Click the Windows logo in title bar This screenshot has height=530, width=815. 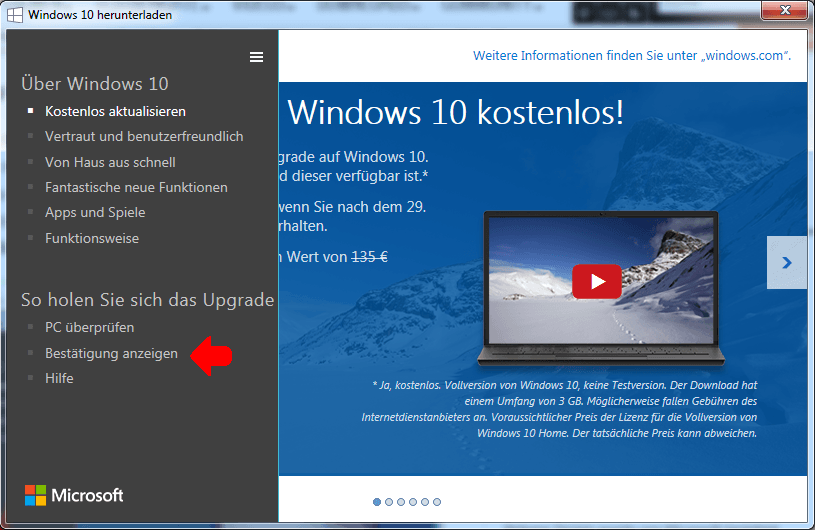(x=15, y=15)
